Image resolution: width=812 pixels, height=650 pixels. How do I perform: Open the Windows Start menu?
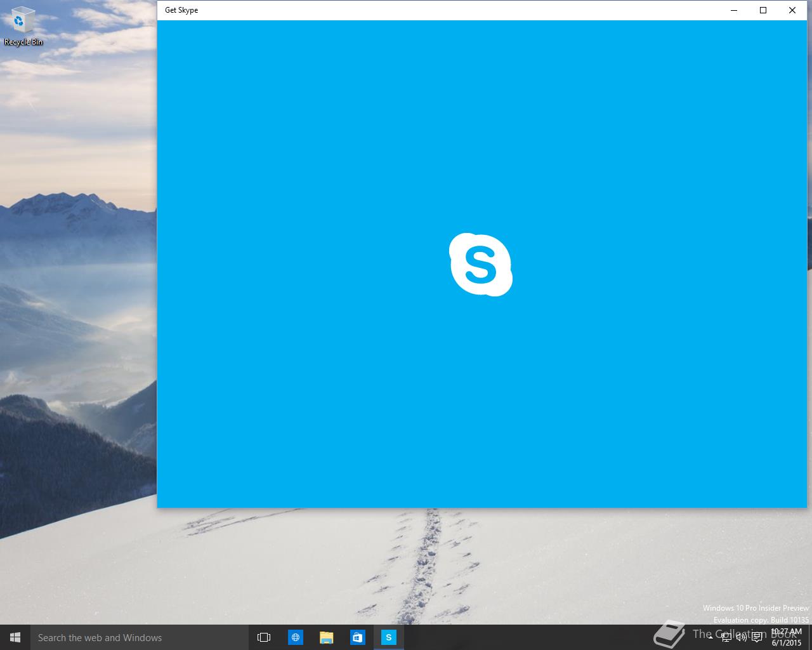pos(15,637)
